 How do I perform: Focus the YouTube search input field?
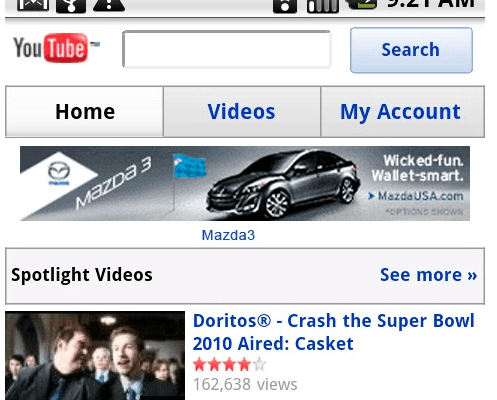(227, 49)
